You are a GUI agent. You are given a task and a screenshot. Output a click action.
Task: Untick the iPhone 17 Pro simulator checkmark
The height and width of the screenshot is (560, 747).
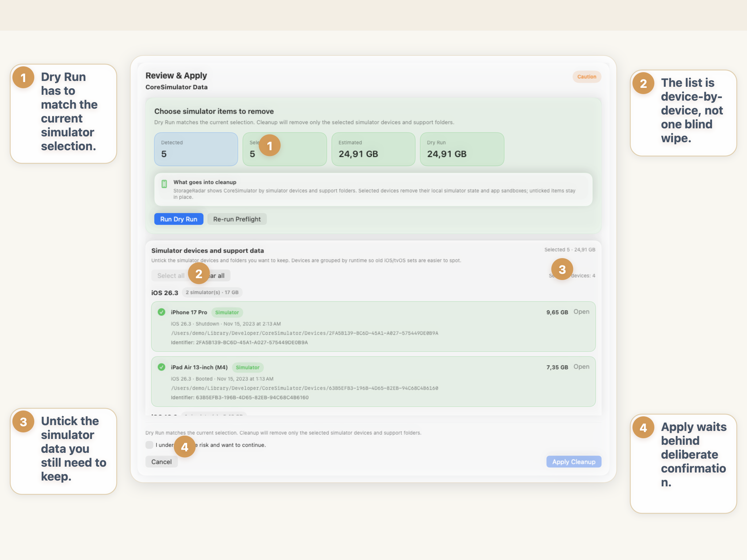pos(161,312)
